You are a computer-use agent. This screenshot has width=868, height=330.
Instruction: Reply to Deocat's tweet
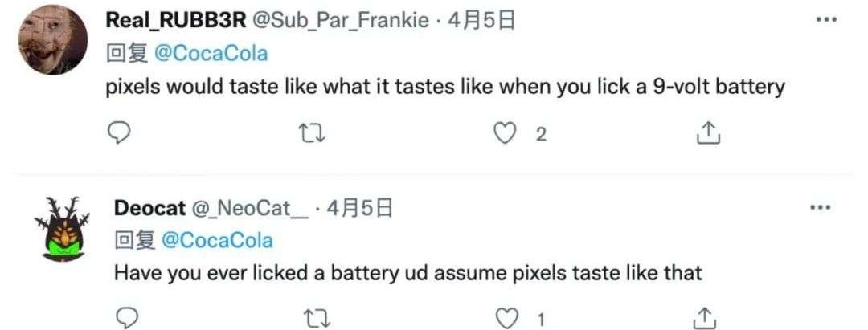[125, 319]
